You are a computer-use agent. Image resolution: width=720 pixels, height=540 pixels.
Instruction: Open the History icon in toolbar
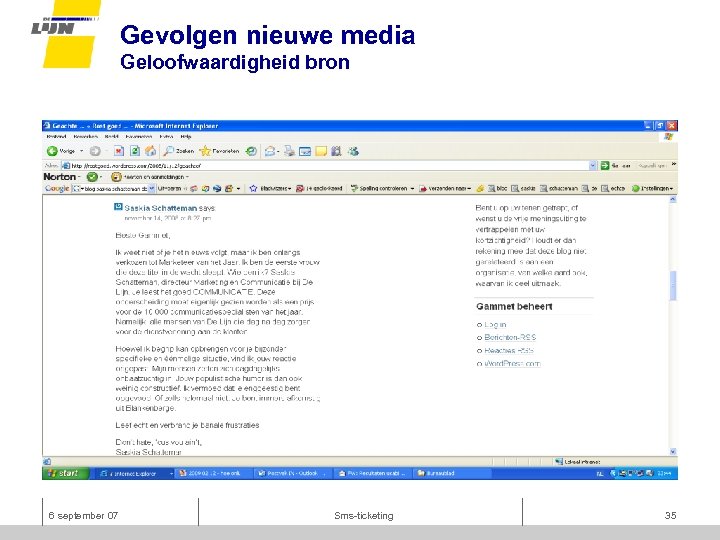[251, 151]
